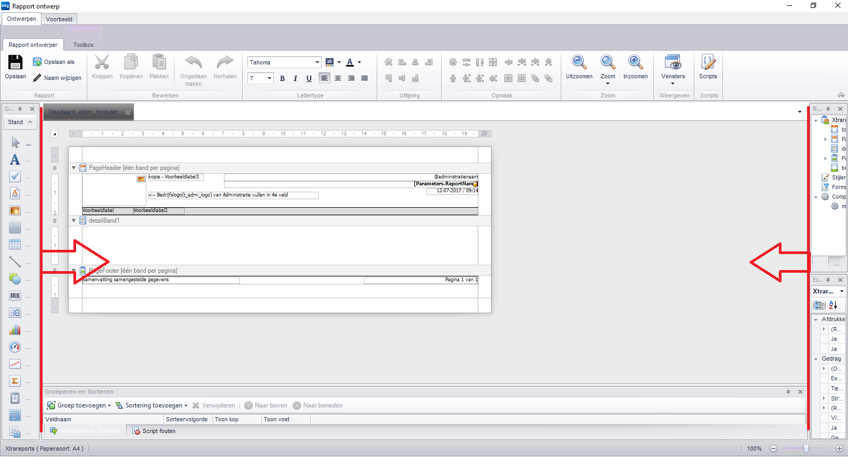The width and height of the screenshot is (848, 457).
Task: Show categorized properties view icon
Action: [x=819, y=305]
